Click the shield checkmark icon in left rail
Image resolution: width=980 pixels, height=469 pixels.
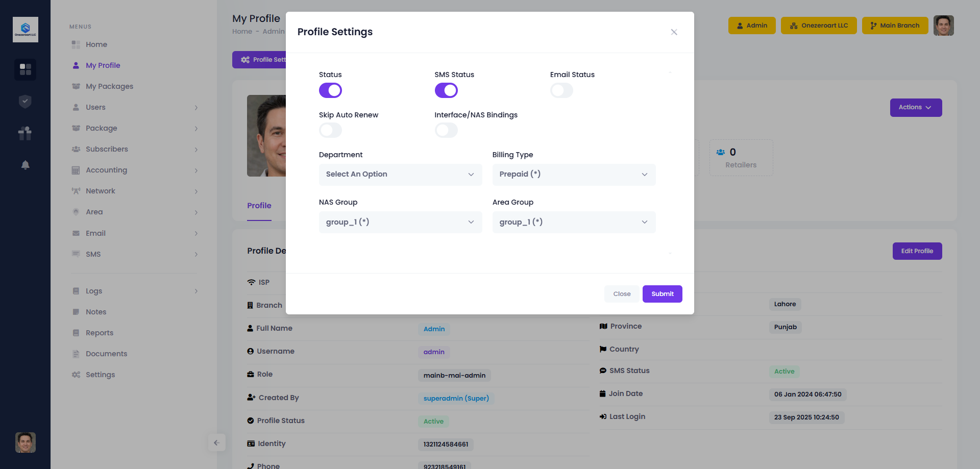coord(25,102)
